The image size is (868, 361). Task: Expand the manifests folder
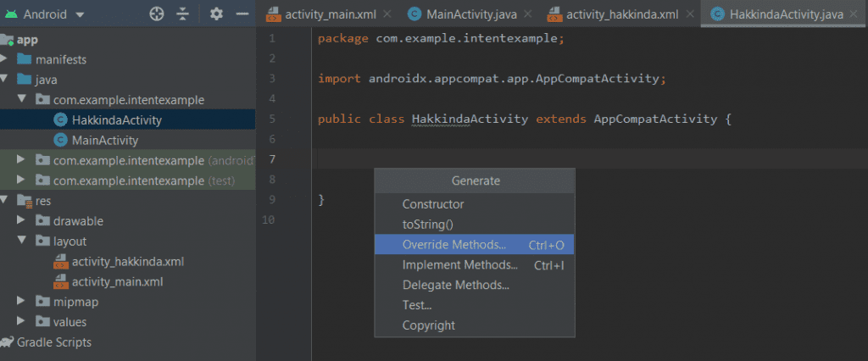[x=7, y=59]
